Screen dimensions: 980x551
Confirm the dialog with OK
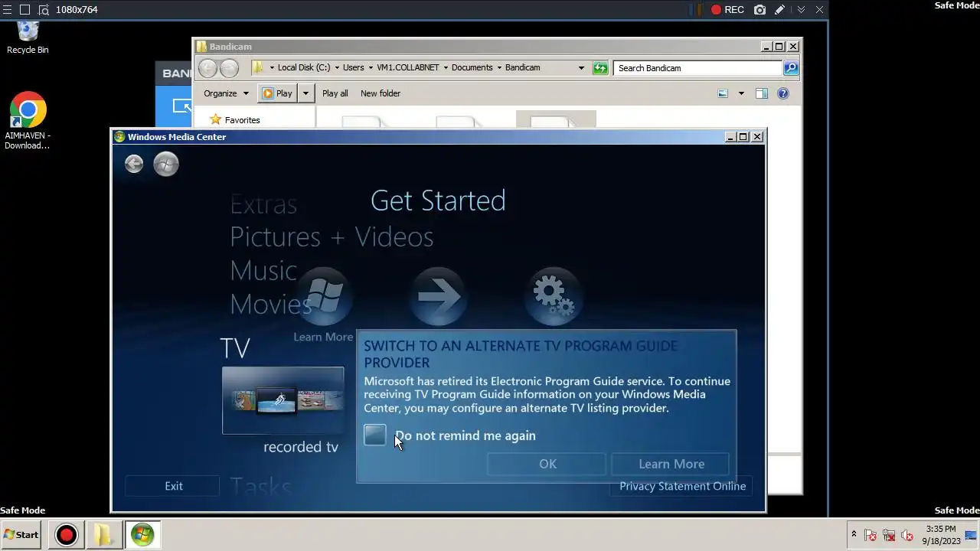coord(547,464)
